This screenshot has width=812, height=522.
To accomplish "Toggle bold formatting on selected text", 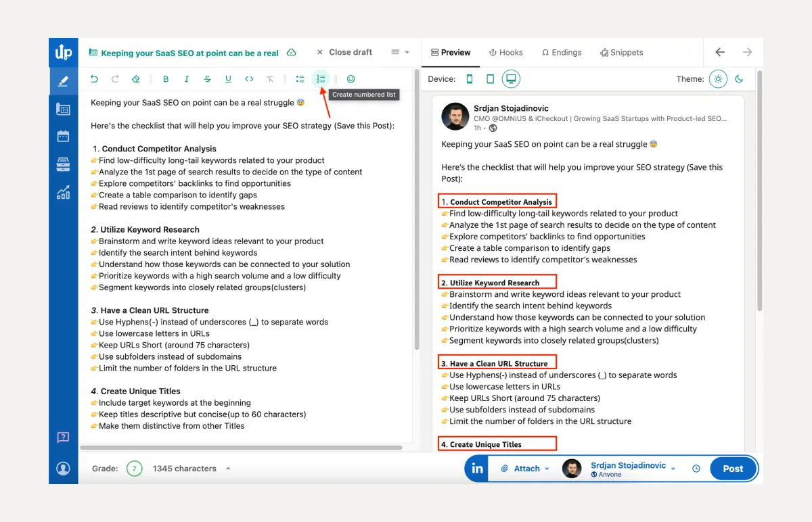I will point(166,78).
